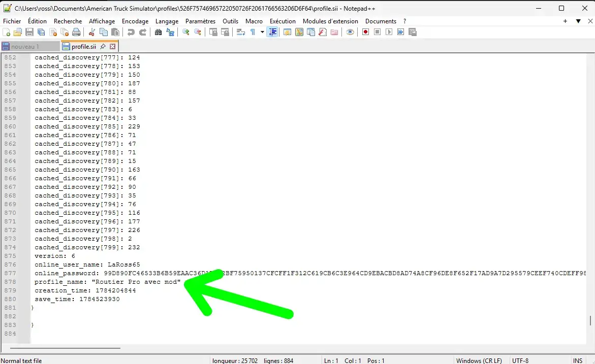Open the Documents menu
The width and height of the screenshot is (595, 364).
(381, 21)
